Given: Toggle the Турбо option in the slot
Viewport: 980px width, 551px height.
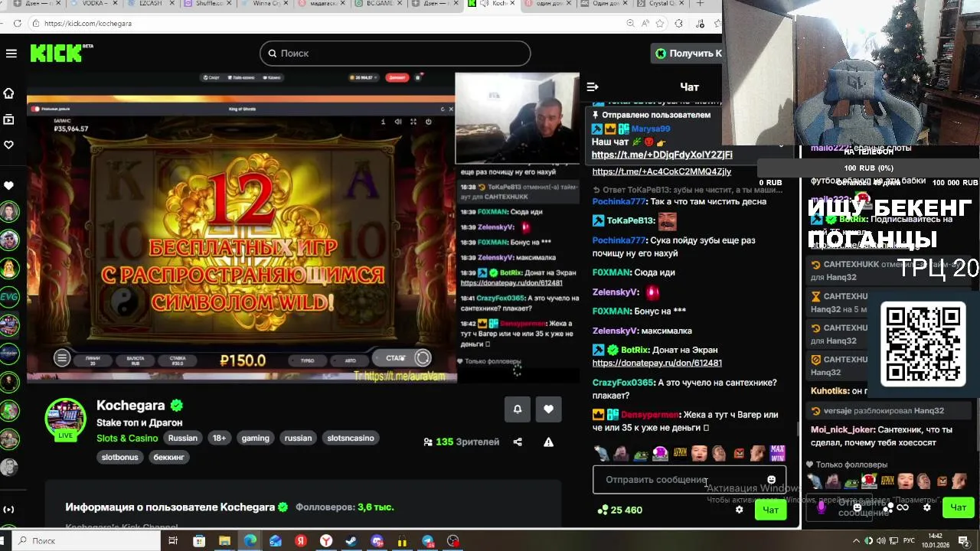Looking at the screenshot, I should point(307,360).
